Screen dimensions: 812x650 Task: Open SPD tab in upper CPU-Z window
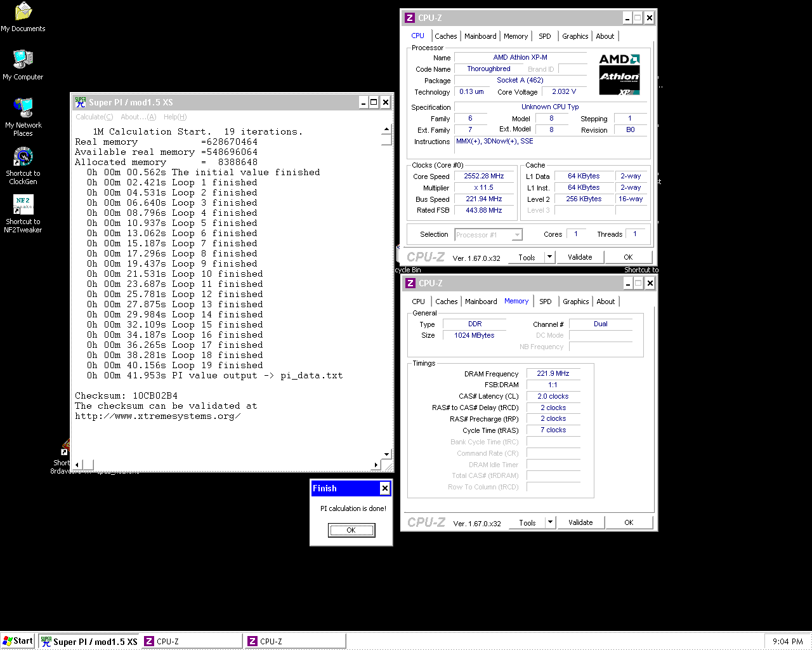tap(545, 36)
